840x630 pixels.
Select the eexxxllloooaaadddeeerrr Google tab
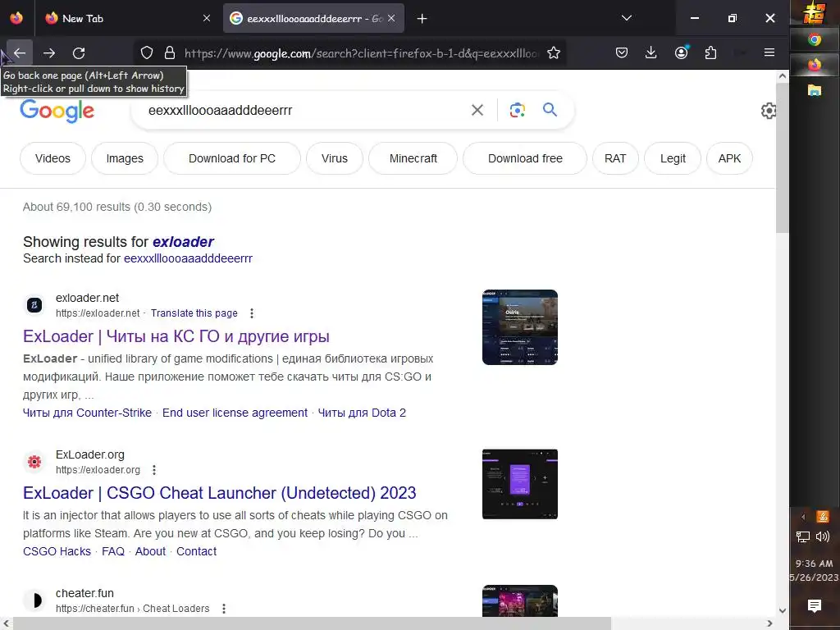[x=314, y=18]
